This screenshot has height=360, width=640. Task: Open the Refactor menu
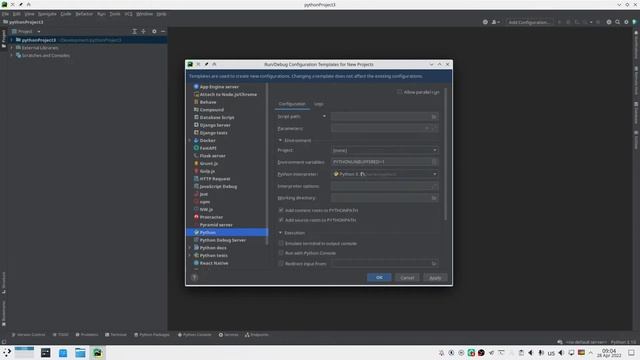pos(84,14)
